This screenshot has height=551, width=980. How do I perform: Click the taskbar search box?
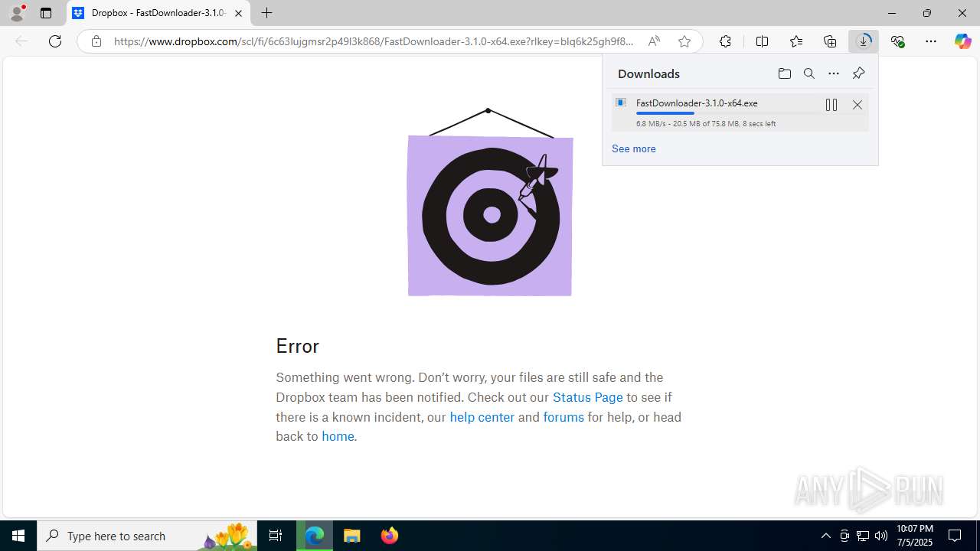point(147,536)
